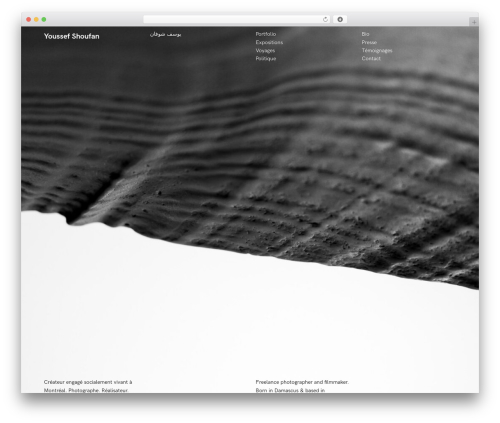Click the text 'Freelance photographer and filmmaker.'

[x=302, y=382]
